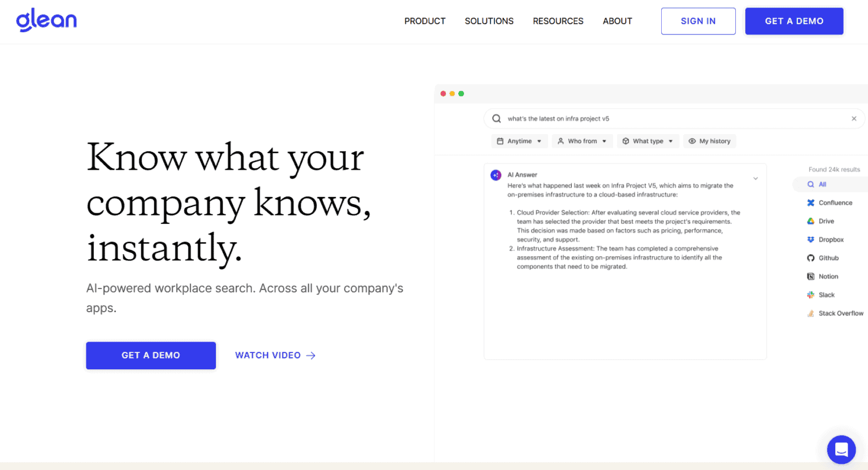Click the 'Know what your company knows' headline
The width and height of the screenshot is (868, 470).
[228, 202]
